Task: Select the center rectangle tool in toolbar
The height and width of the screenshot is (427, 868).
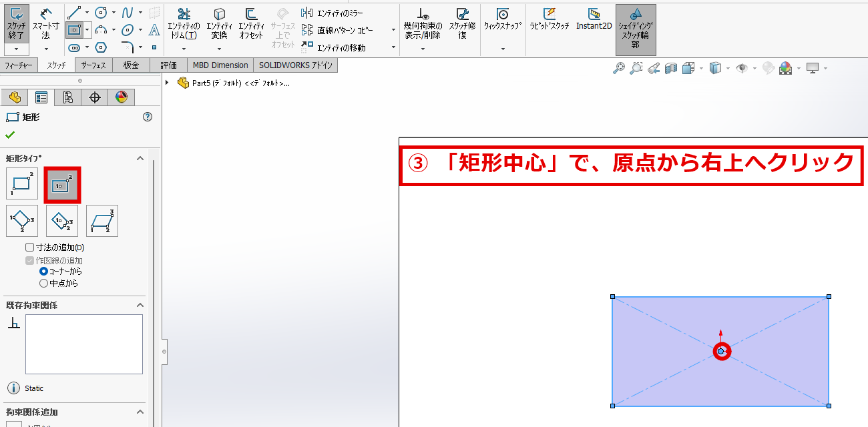Action: [x=74, y=29]
